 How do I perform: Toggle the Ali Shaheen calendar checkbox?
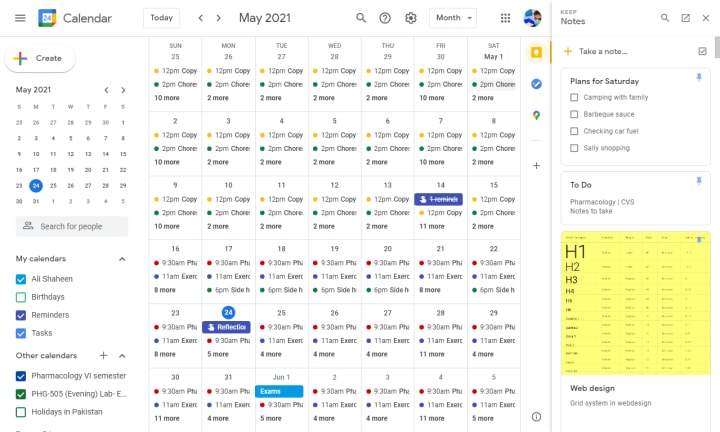[21, 279]
